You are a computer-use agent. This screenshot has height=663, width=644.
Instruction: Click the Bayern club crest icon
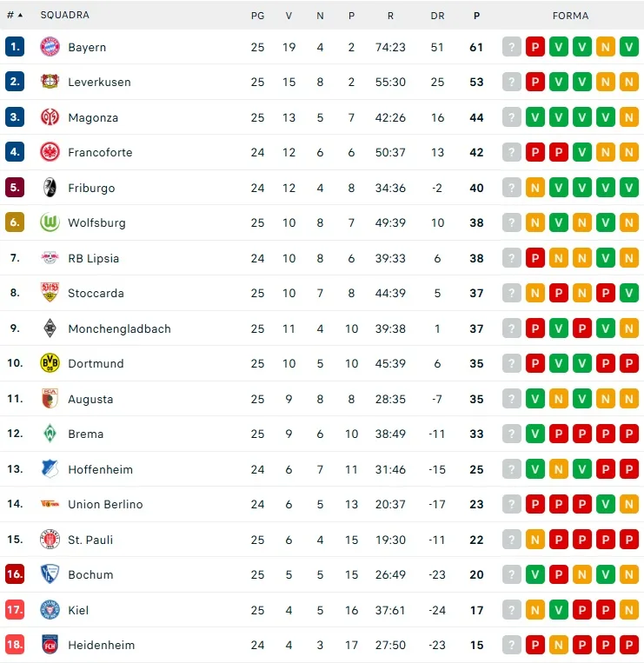[x=50, y=47]
